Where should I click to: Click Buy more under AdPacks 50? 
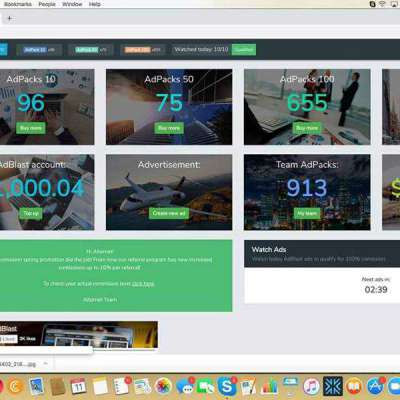[x=169, y=128]
